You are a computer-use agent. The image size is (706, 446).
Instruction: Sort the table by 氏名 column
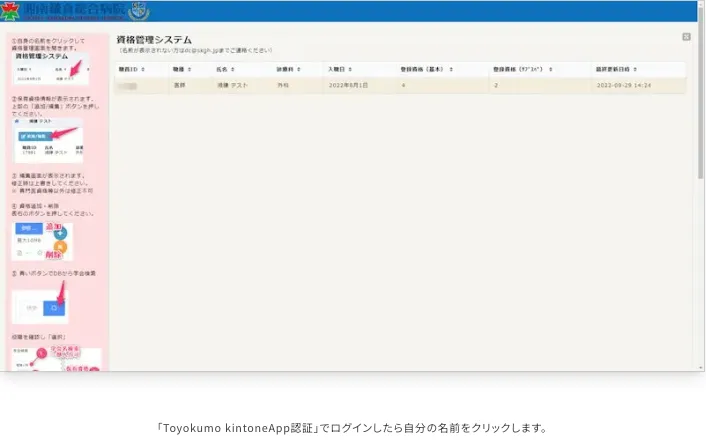(225, 69)
